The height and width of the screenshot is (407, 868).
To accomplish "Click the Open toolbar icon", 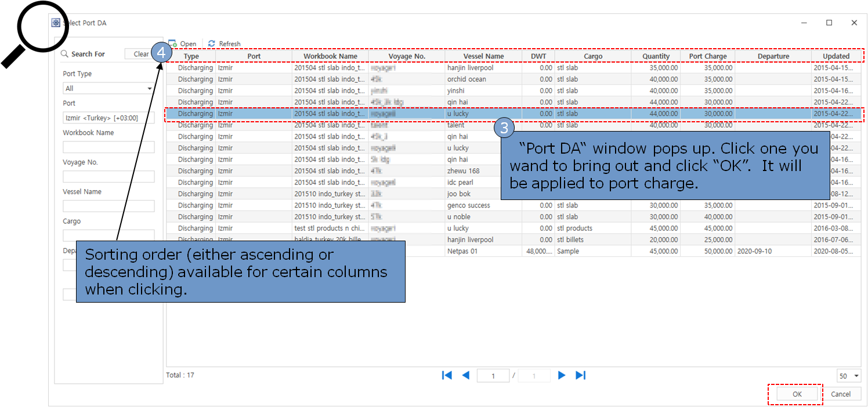I will click(173, 44).
